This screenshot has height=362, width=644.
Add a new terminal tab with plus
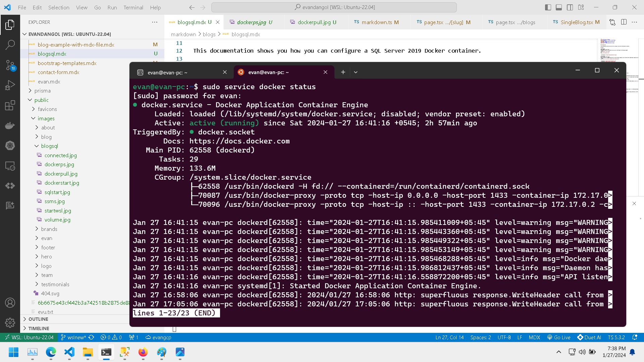[343, 72]
